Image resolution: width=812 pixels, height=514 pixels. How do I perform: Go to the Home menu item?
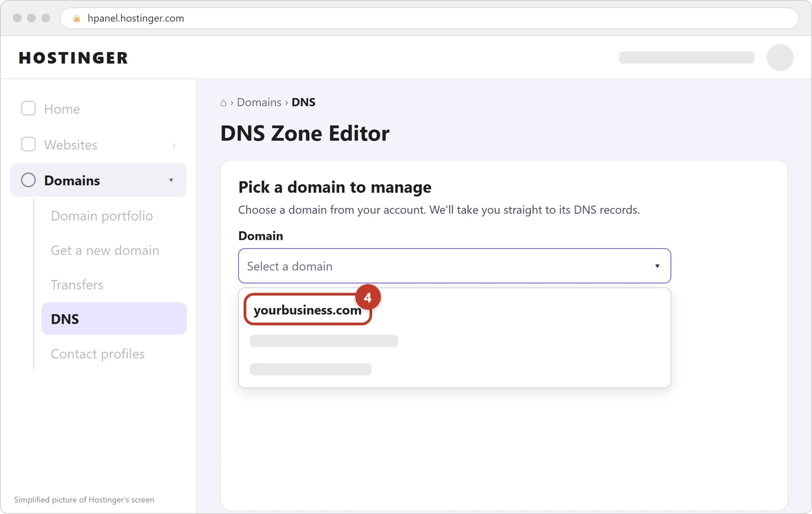(x=98, y=109)
